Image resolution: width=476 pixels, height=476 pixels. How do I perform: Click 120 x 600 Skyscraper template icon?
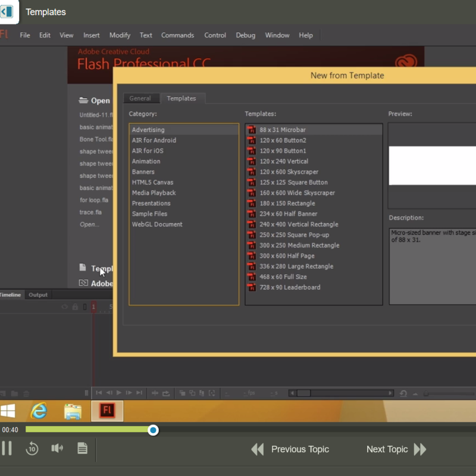[x=251, y=172]
